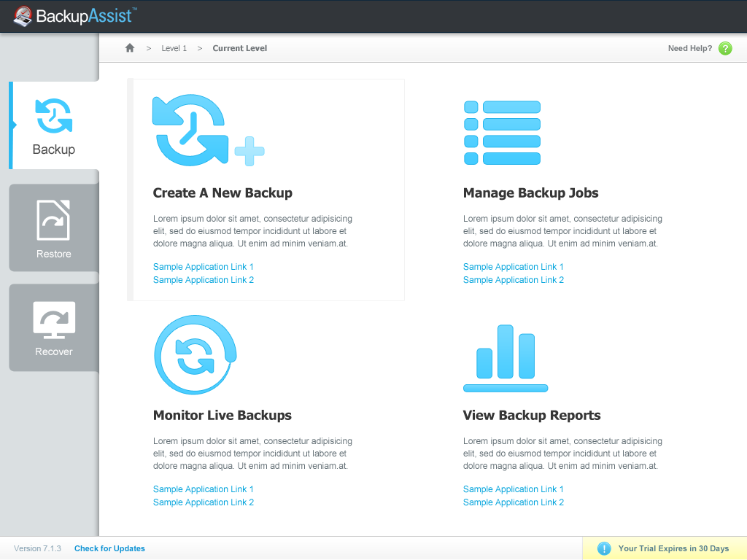Click the Need Help text label

pyautogui.click(x=689, y=48)
